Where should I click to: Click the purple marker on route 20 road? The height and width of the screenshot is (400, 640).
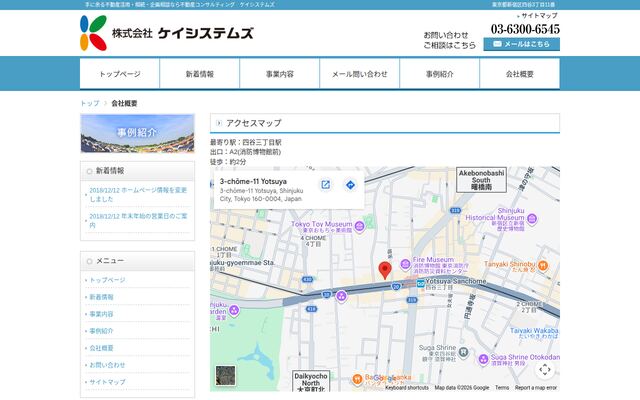click(x=341, y=296)
